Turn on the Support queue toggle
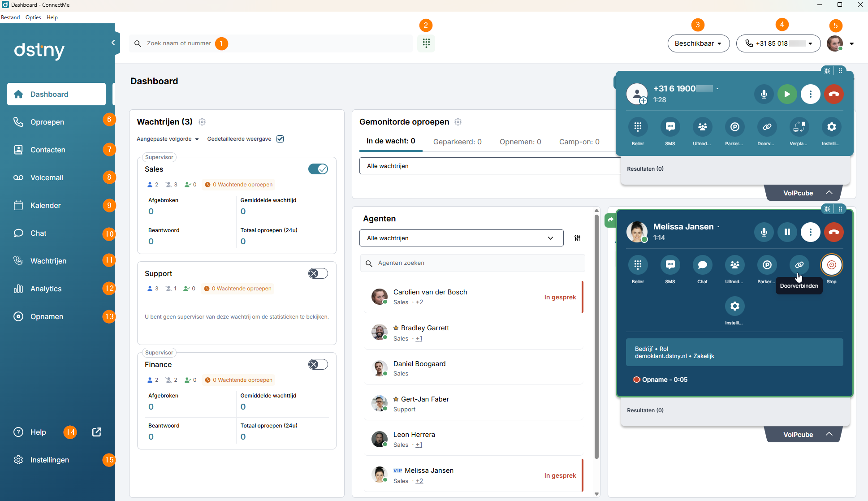This screenshot has height=501, width=868. click(318, 273)
